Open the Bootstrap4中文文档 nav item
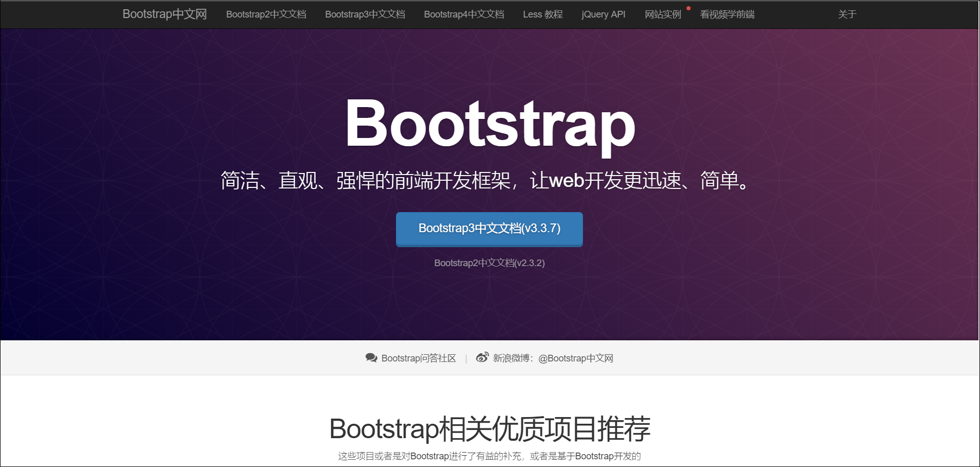The image size is (980, 467). click(x=464, y=14)
